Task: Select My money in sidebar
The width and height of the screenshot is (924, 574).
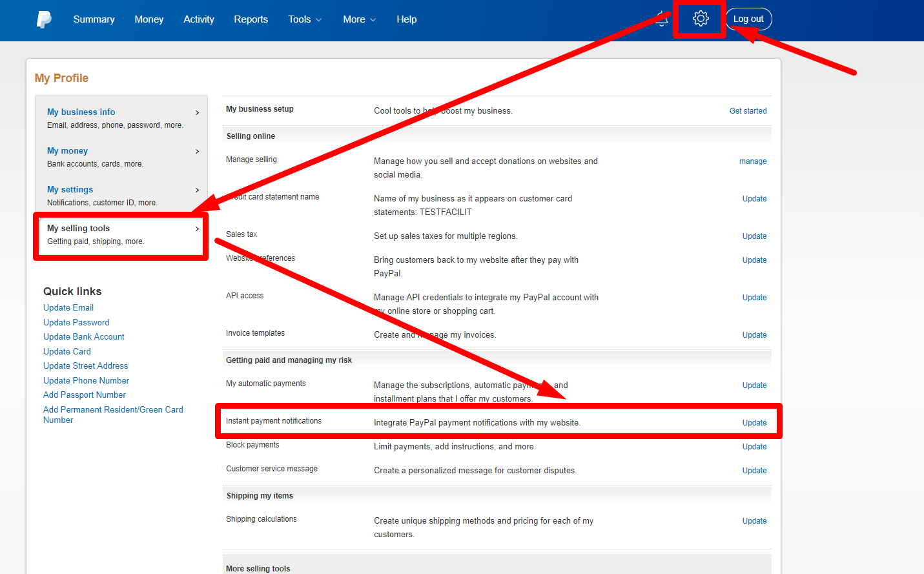Action: click(x=67, y=150)
